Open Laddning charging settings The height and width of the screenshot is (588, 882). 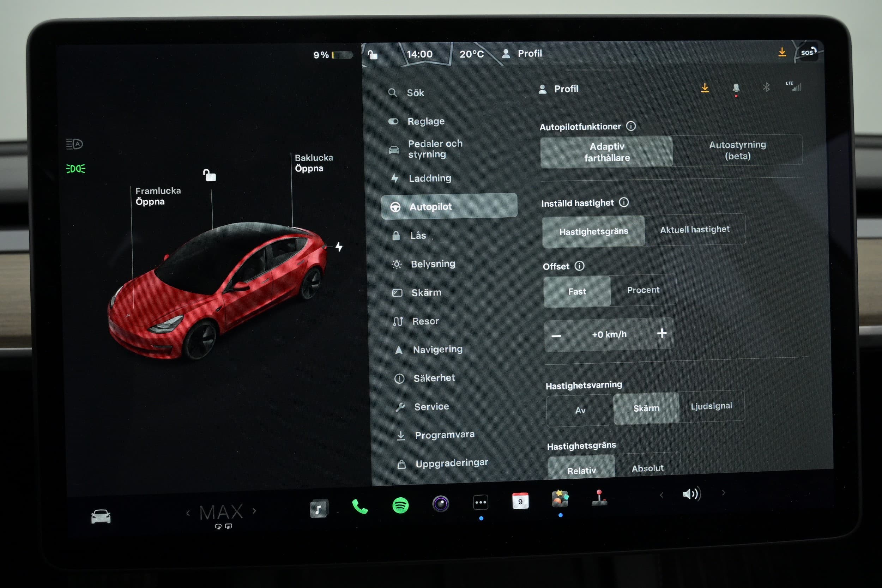[x=421, y=178]
